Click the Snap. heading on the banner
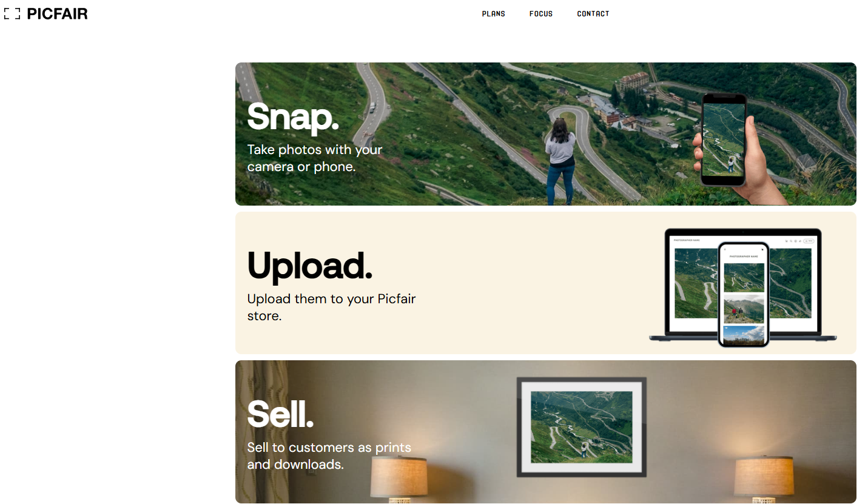Image resolution: width=868 pixels, height=504 pixels. point(293,116)
